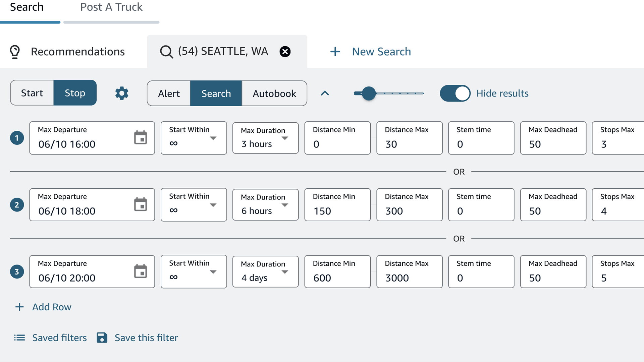The height and width of the screenshot is (362, 644).
Task: Open calendar picker for 06/10 20:00 departure
Action: point(141,271)
